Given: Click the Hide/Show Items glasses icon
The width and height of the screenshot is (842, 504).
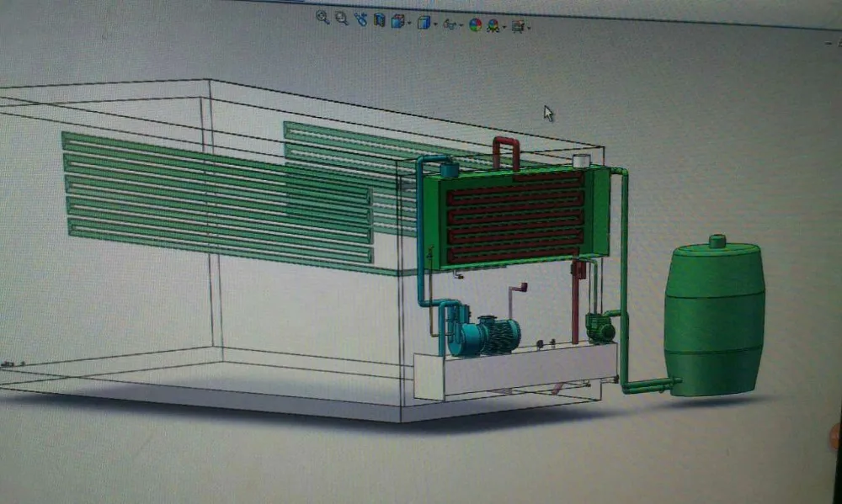Looking at the screenshot, I should pos(450,24).
